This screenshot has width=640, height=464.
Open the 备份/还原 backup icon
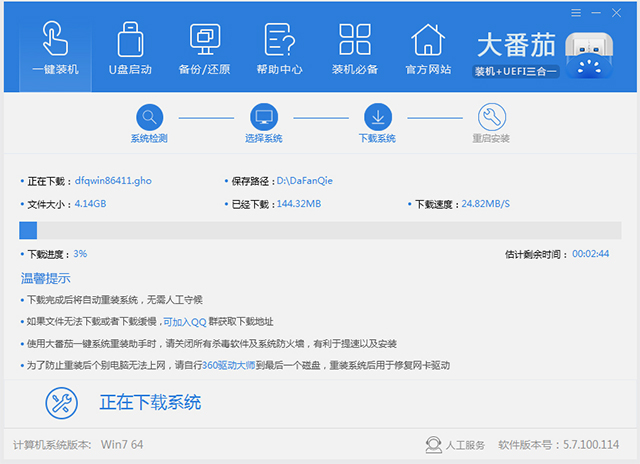pyautogui.click(x=204, y=48)
